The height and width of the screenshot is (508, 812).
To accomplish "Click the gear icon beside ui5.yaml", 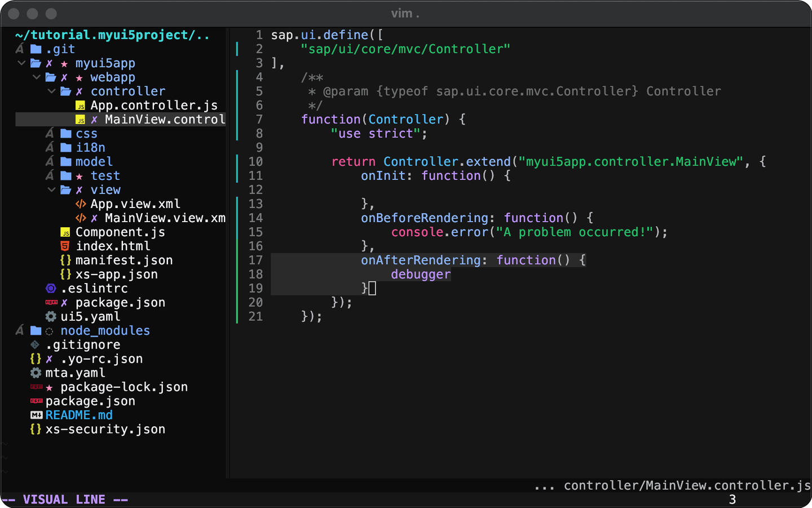I will click(x=51, y=317).
